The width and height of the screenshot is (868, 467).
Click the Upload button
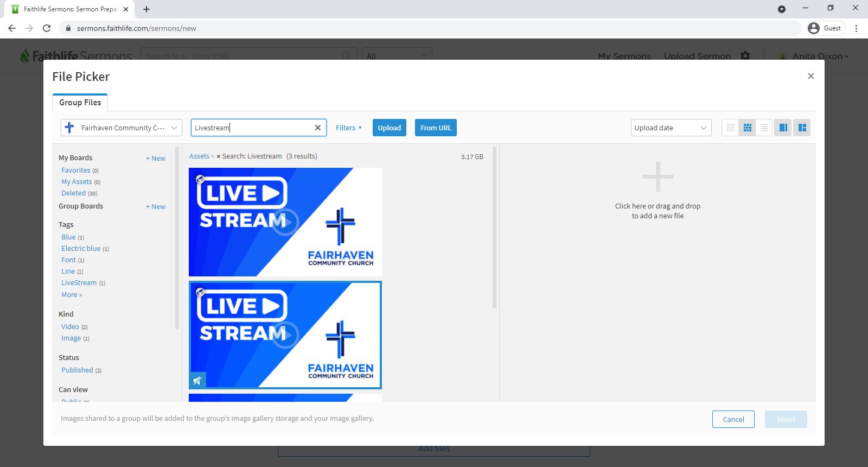tap(390, 128)
